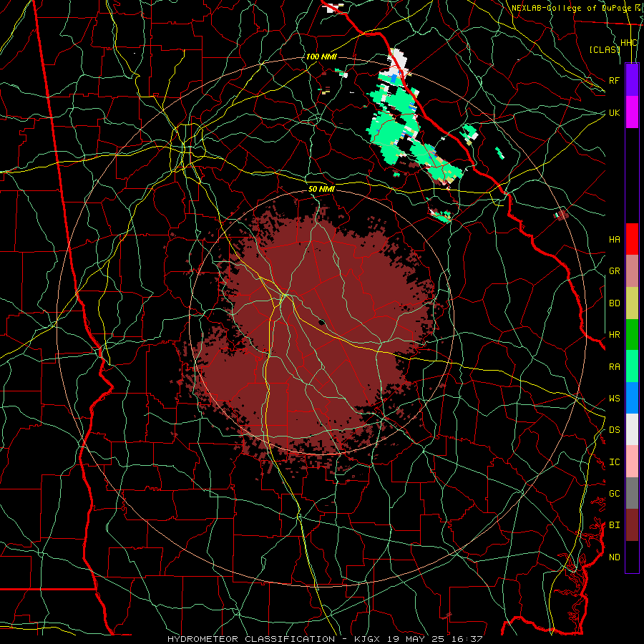The height and width of the screenshot is (644, 644).
Task: Click the [CLAS] units label
Action: [x=605, y=50]
